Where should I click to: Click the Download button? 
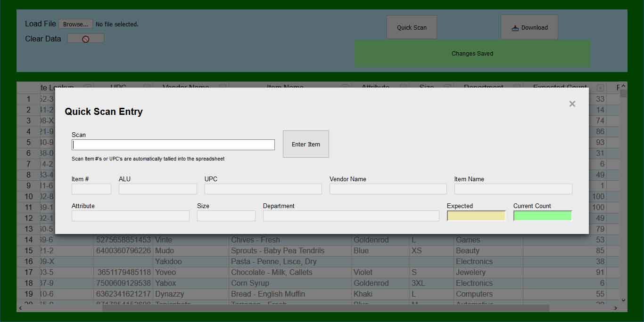click(x=529, y=28)
